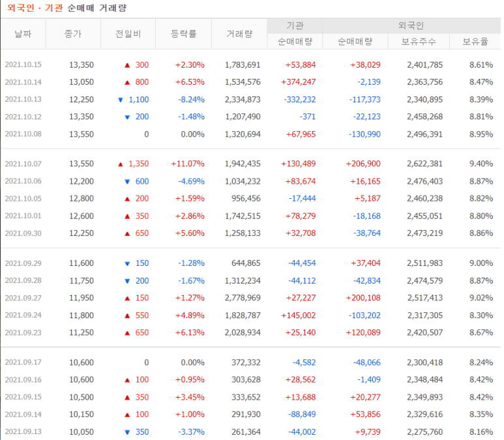Click the 거래량 column header
This screenshot has height=440, width=504.
[x=239, y=34]
